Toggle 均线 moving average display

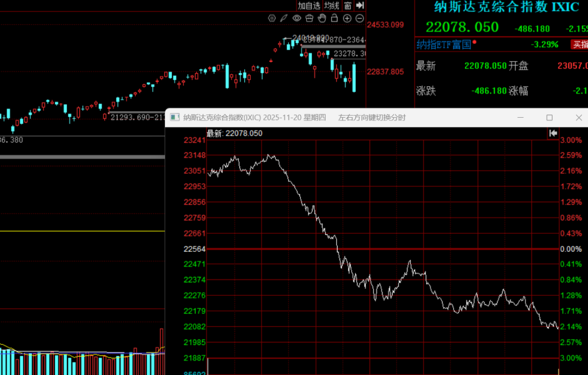(332, 5)
